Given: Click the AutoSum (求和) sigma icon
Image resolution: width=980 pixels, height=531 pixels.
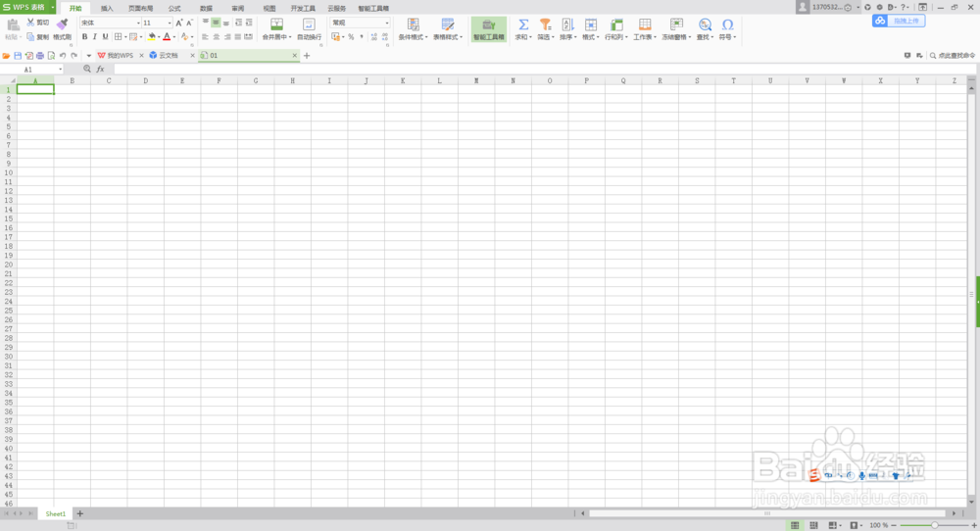Looking at the screenshot, I should (x=523, y=24).
